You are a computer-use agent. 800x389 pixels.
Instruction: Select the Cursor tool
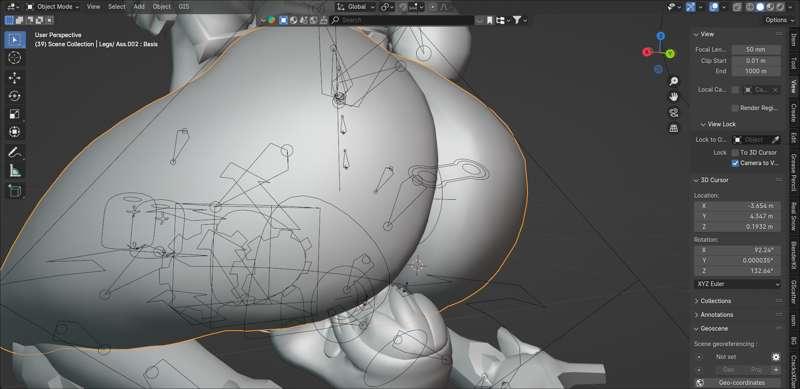point(15,58)
